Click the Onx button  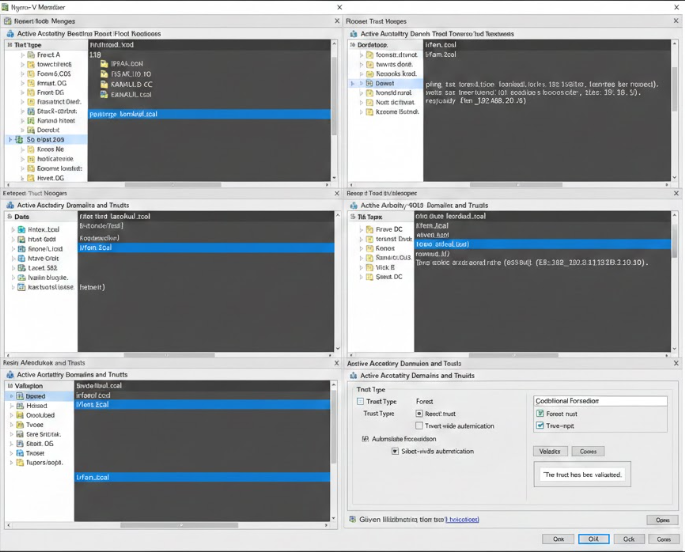tap(558, 539)
